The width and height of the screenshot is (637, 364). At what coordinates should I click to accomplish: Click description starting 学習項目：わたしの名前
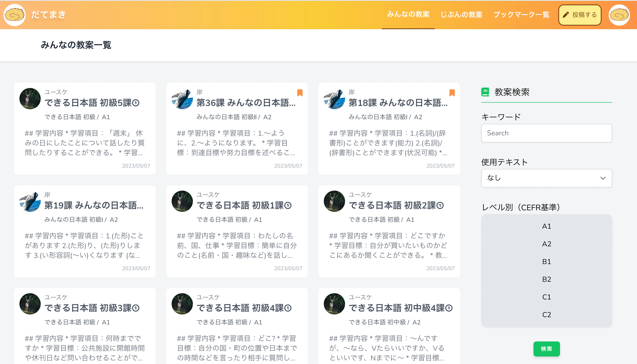tap(237, 245)
